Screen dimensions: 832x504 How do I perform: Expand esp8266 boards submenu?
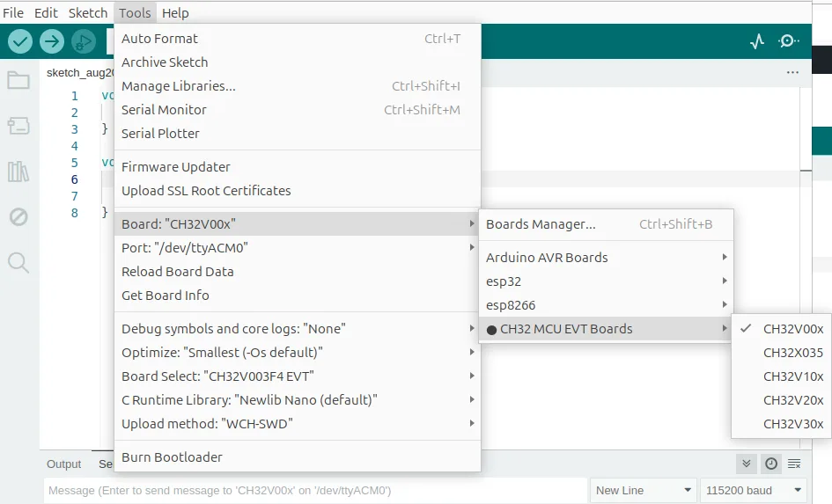pos(606,305)
